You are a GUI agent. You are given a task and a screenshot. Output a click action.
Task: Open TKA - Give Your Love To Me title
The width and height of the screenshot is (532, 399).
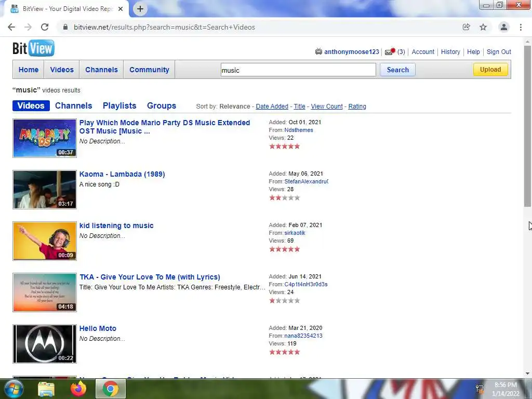(x=150, y=277)
